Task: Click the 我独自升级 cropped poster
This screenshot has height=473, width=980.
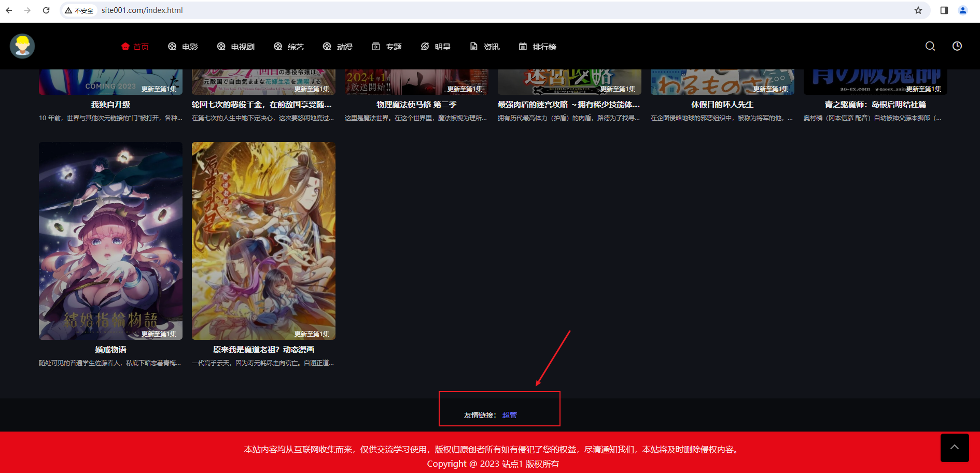Action: 110,82
